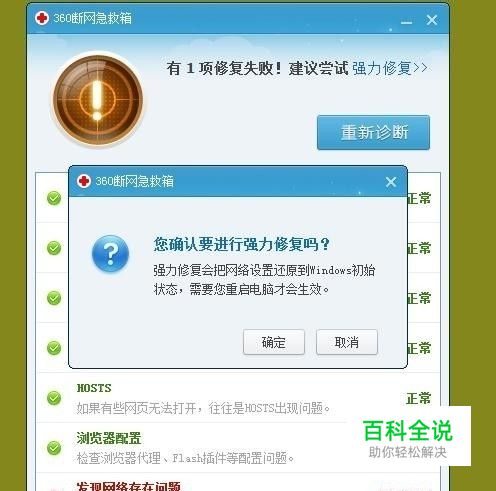Click the orange warning radar icon
The width and height of the screenshot is (496, 491).
pos(98,100)
